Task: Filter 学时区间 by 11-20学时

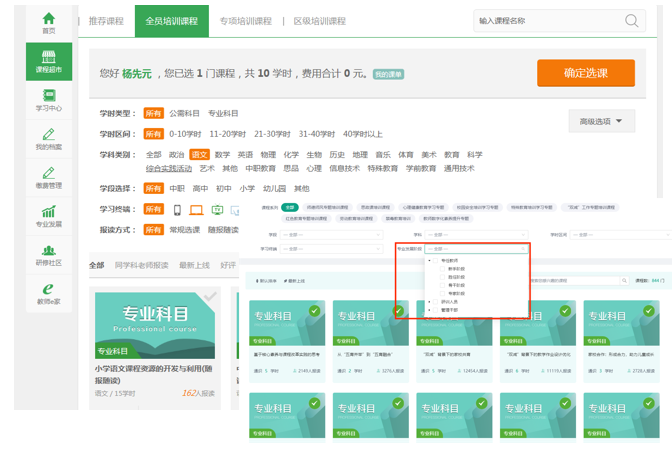Action: (228, 134)
